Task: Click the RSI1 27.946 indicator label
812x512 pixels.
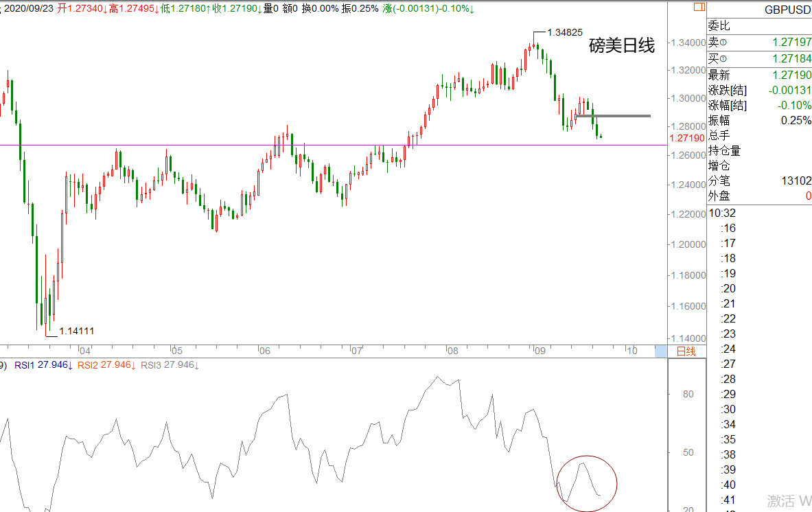Action: click(43, 365)
